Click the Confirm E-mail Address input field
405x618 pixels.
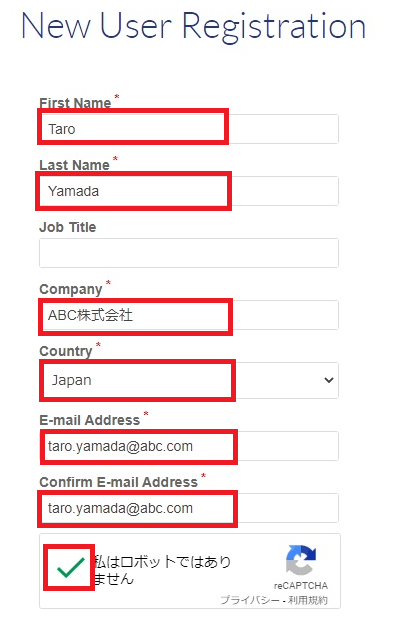(189, 508)
